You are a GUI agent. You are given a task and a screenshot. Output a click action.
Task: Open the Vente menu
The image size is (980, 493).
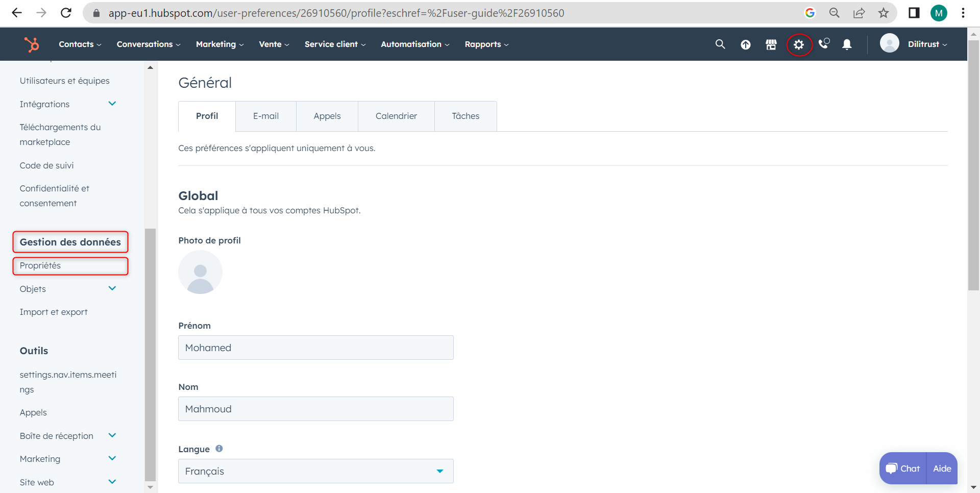point(274,44)
